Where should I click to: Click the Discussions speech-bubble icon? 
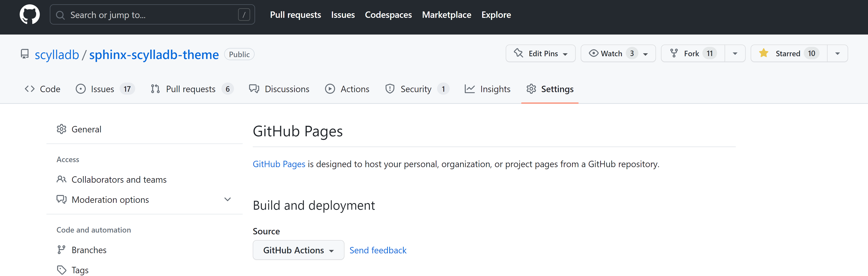(254, 89)
